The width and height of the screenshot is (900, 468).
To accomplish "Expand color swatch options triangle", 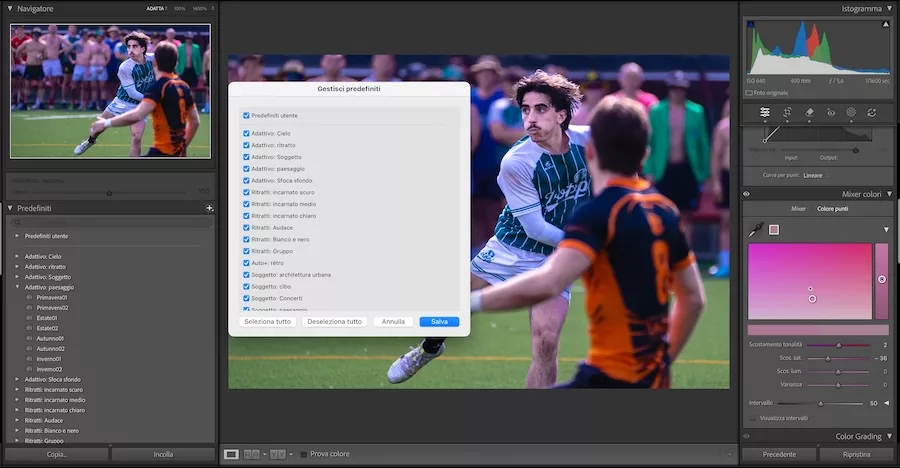I will pos(886,230).
